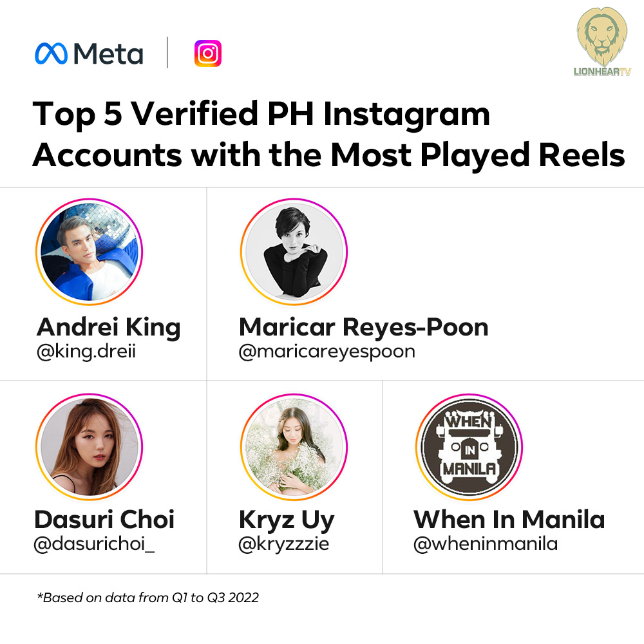644x644 pixels.
Task: Open the When In Manila jeepney avatar
Action: coord(468,447)
